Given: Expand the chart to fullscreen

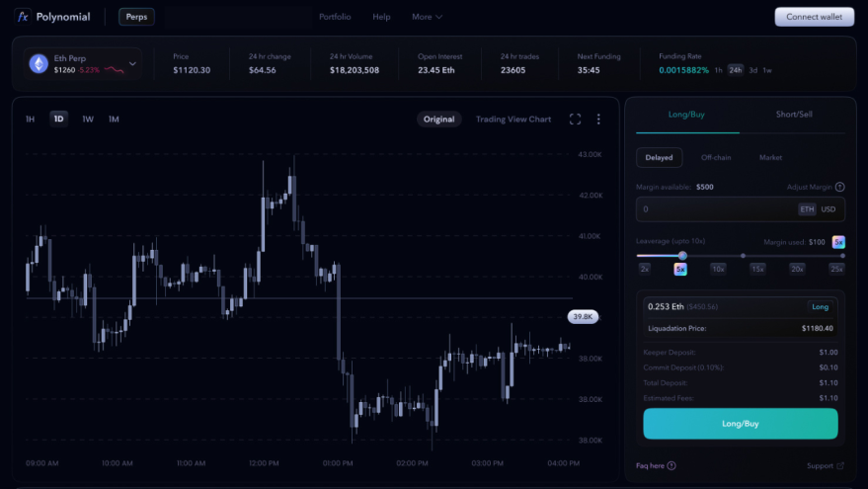Looking at the screenshot, I should point(575,120).
